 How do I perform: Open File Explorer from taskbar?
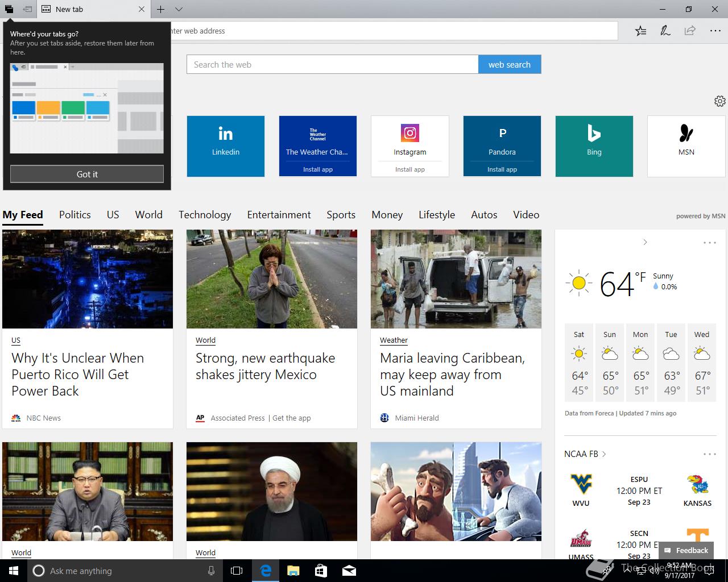coord(293,571)
